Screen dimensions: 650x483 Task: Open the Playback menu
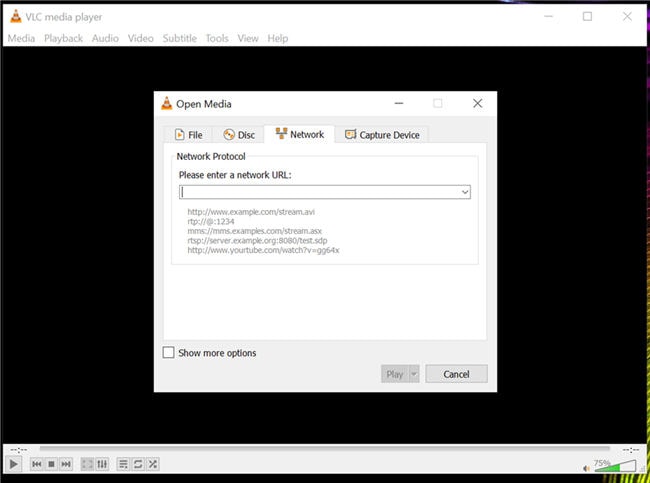(x=63, y=38)
